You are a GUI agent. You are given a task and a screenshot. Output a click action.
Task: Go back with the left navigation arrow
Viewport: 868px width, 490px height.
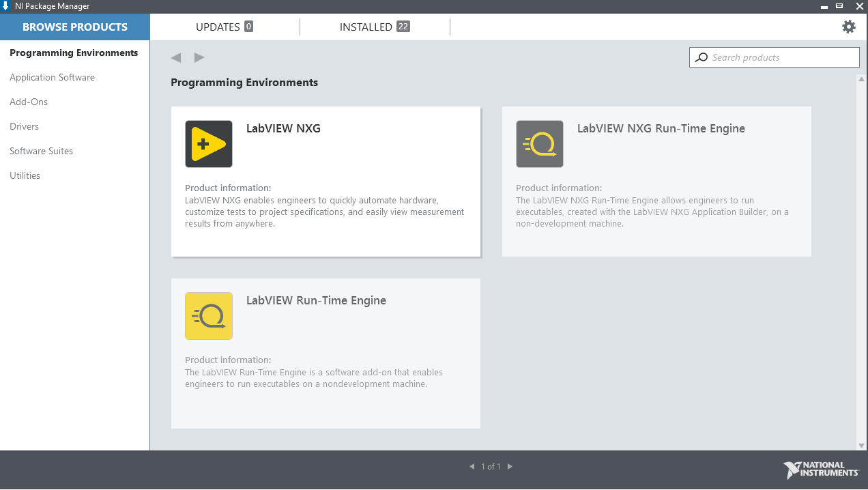176,57
